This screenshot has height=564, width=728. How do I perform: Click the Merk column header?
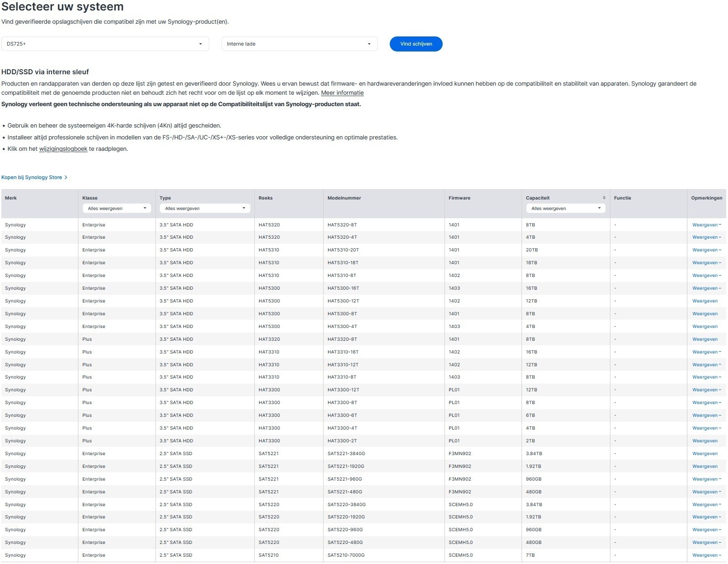tap(11, 198)
